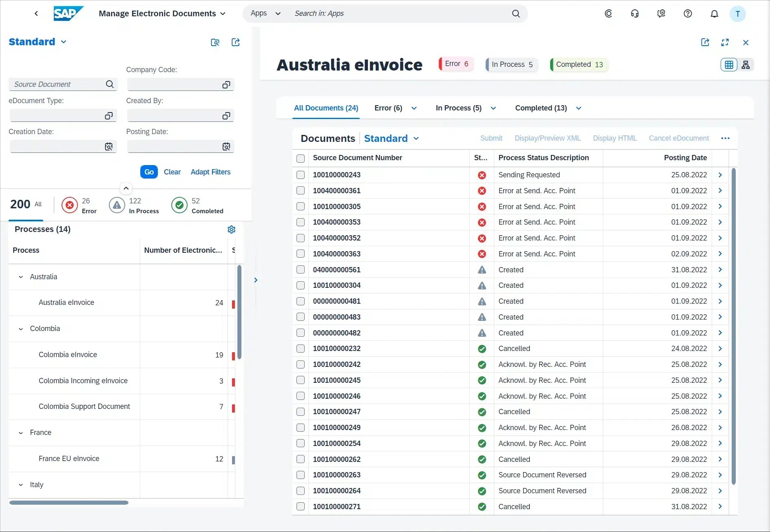Collapse the Australia process group

coord(21,277)
